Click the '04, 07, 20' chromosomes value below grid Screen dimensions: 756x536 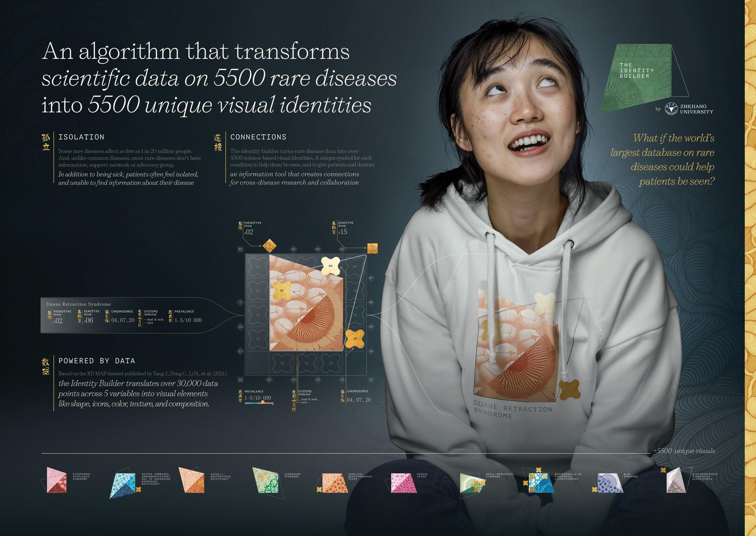[x=359, y=400]
